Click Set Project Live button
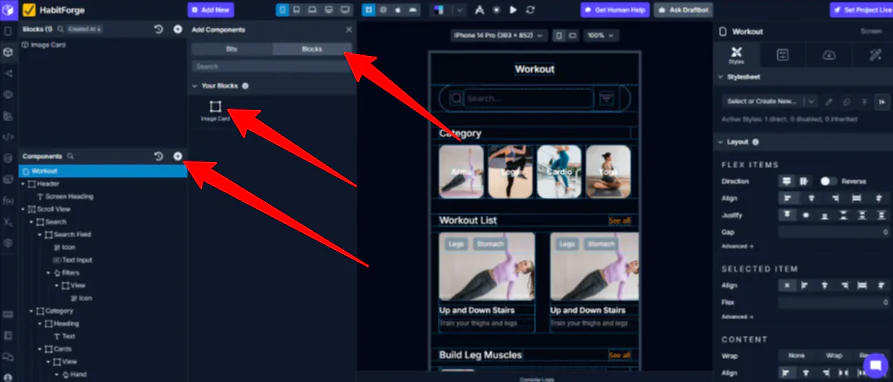This screenshot has height=382, width=893. tap(861, 10)
